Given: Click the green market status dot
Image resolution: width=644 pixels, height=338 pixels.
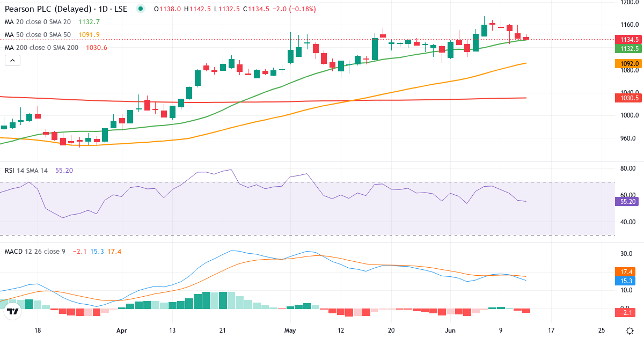Looking at the screenshot, I should tap(141, 9).
